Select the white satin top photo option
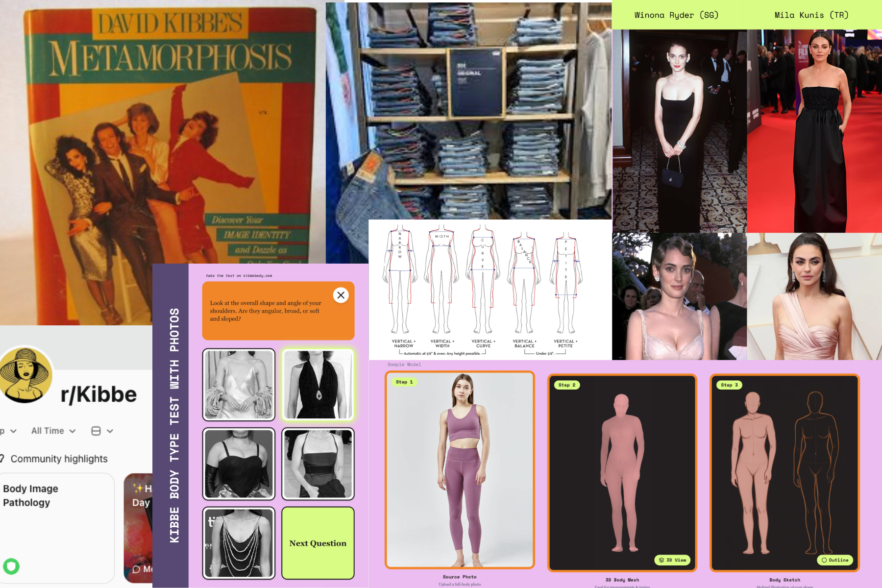The height and width of the screenshot is (588, 882). coord(239,385)
